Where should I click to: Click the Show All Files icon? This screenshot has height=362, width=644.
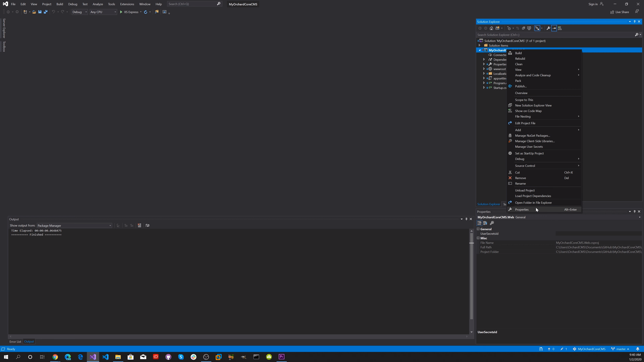pos(529,28)
